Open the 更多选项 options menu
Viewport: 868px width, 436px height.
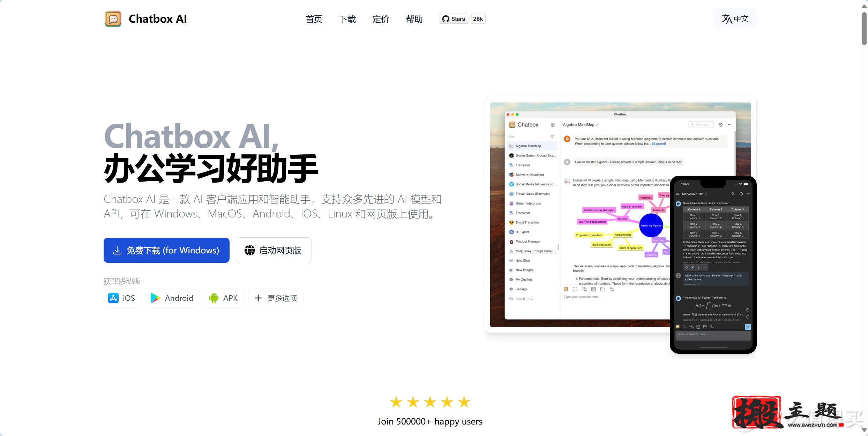coord(276,298)
